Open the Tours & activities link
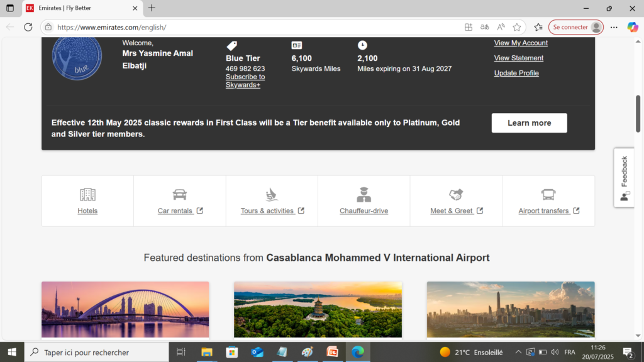Screen dimensions: 644x362 click(272, 211)
